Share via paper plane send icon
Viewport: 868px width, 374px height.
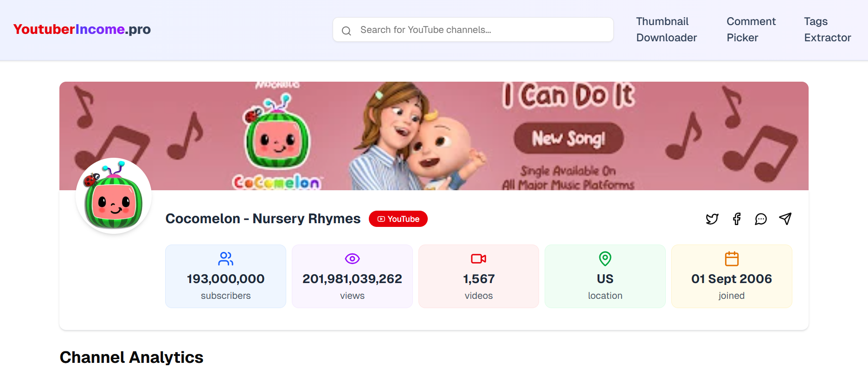[x=785, y=219]
